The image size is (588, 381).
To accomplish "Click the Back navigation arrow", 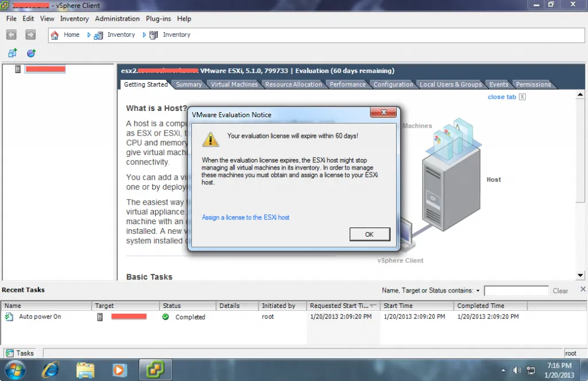I will (11, 35).
